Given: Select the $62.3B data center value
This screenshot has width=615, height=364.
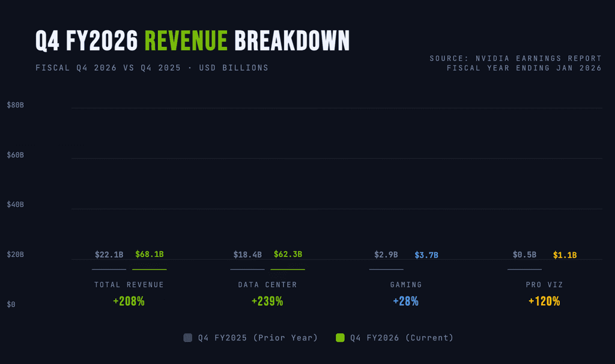Looking at the screenshot, I should click(x=288, y=254).
